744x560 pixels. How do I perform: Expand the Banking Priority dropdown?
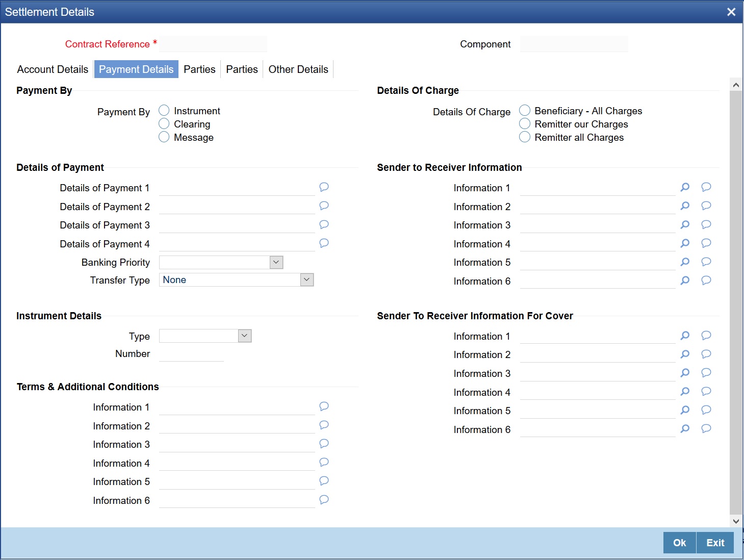tap(276, 262)
